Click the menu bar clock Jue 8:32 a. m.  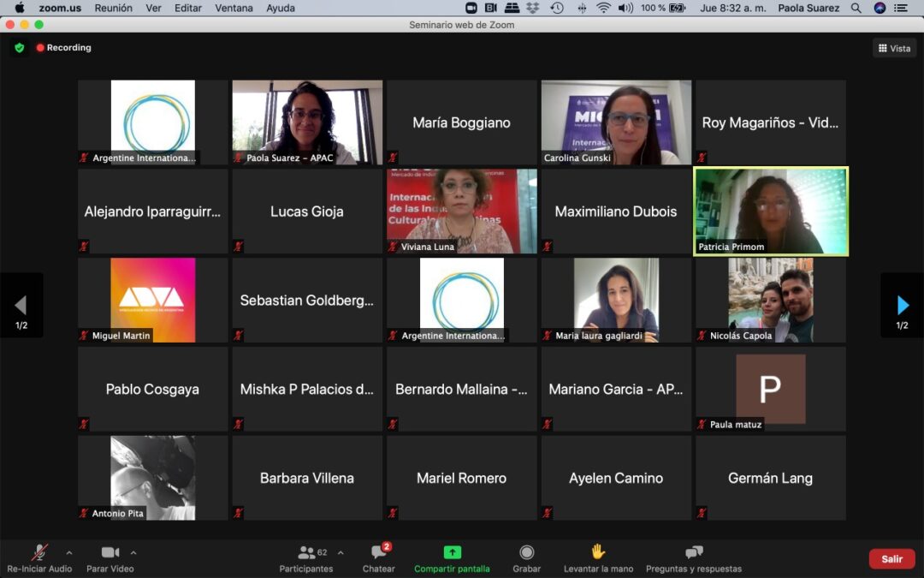[732, 8]
